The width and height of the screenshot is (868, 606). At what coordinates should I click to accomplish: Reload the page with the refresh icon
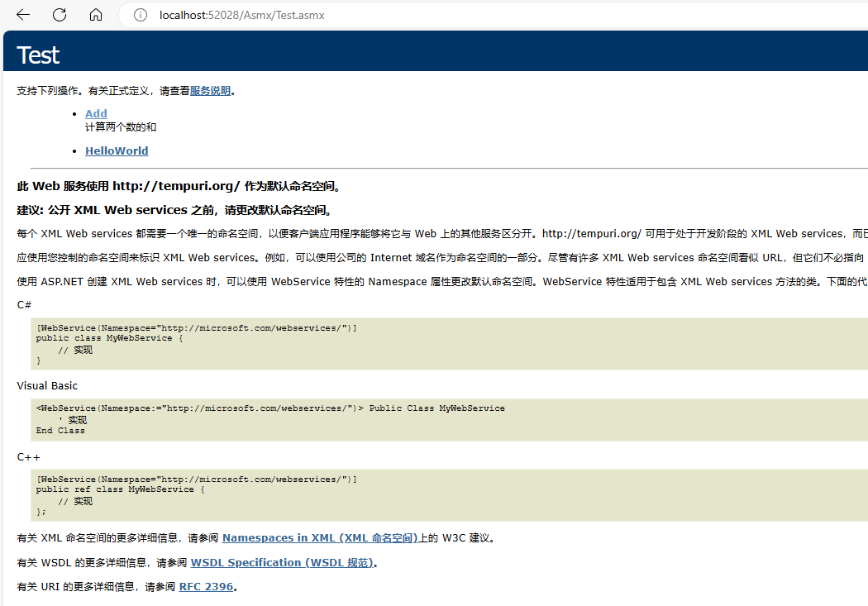60,15
